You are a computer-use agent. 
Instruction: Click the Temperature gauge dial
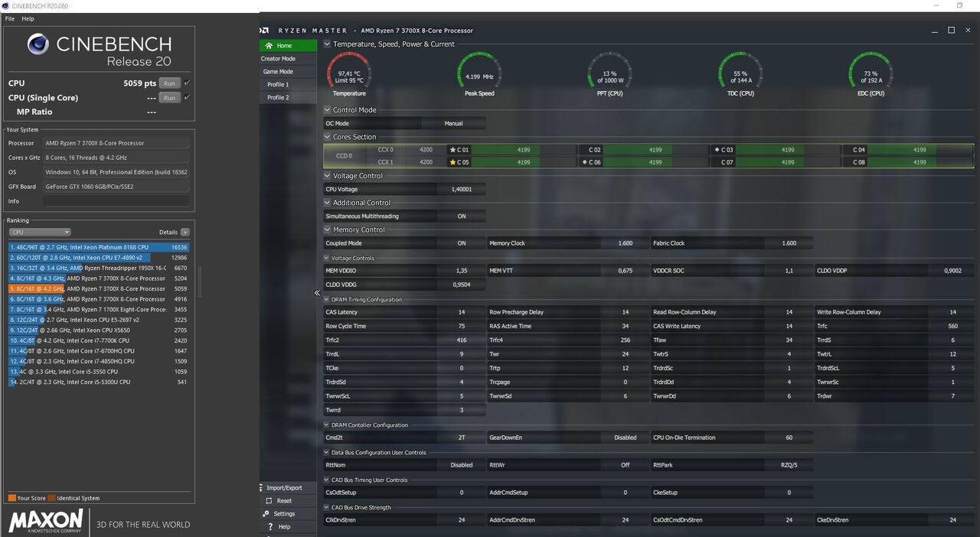349,73
